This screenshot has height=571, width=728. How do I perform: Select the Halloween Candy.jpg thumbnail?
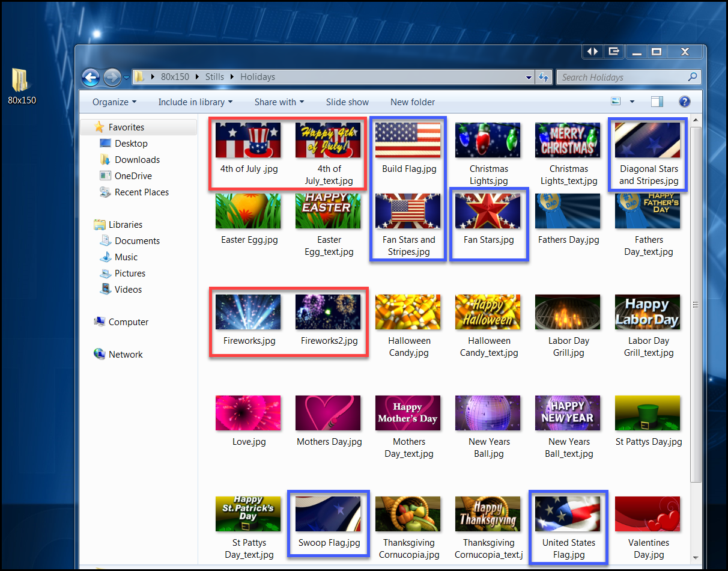point(408,312)
